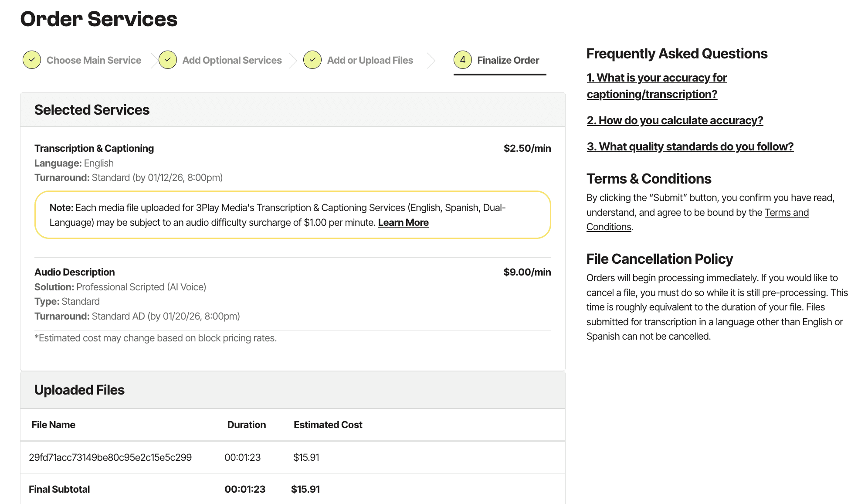This screenshot has width=868, height=504.
Task: Click the step 4 circle icon
Action: pyautogui.click(x=463, y=60)
